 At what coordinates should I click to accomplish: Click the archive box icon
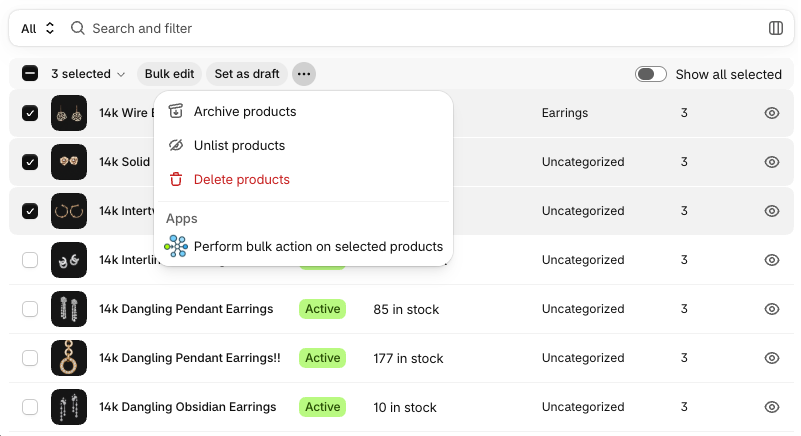tap(176, 111)
